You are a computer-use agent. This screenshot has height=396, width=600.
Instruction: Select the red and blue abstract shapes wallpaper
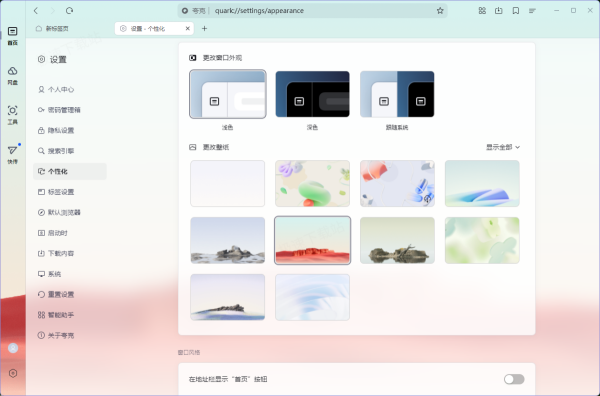pyautogui.click(x=397, y=184)
